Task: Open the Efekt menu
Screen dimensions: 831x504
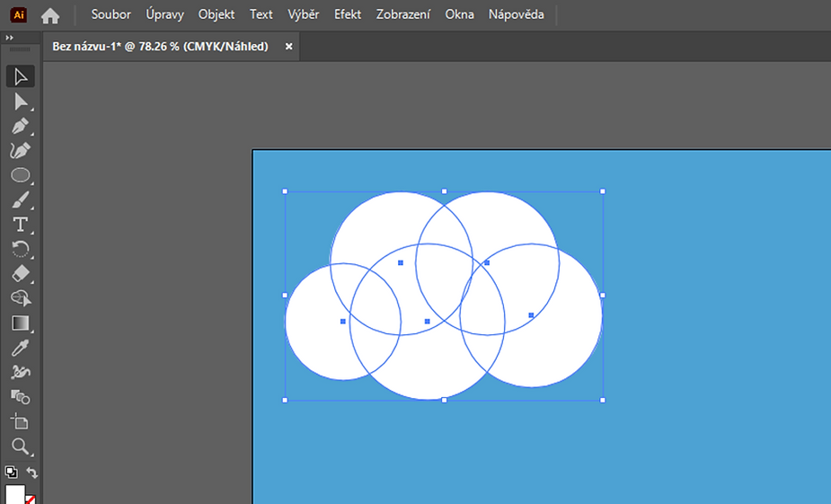Action: coord(348,14)
